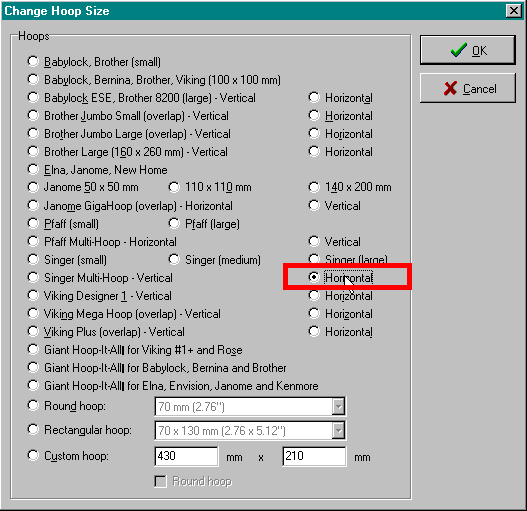Enable the Round hoop radio option

67,406
